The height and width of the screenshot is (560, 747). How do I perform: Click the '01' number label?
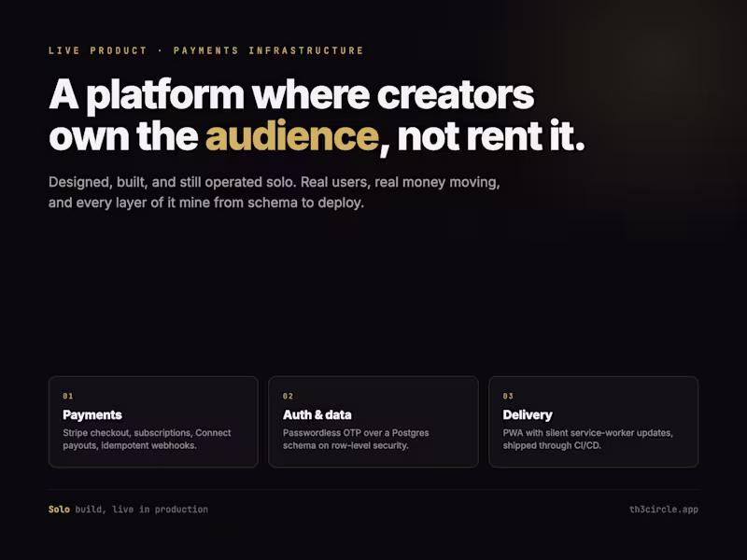click(68, 396)
